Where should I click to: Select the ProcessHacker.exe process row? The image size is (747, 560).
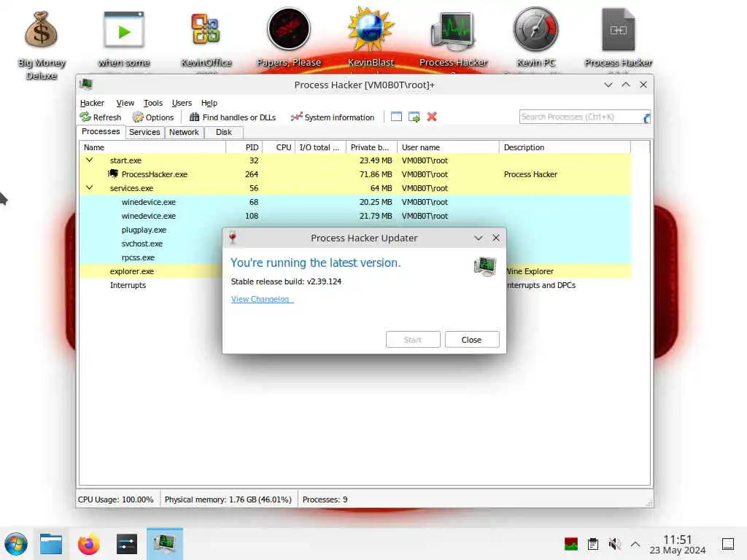point(355,174)
